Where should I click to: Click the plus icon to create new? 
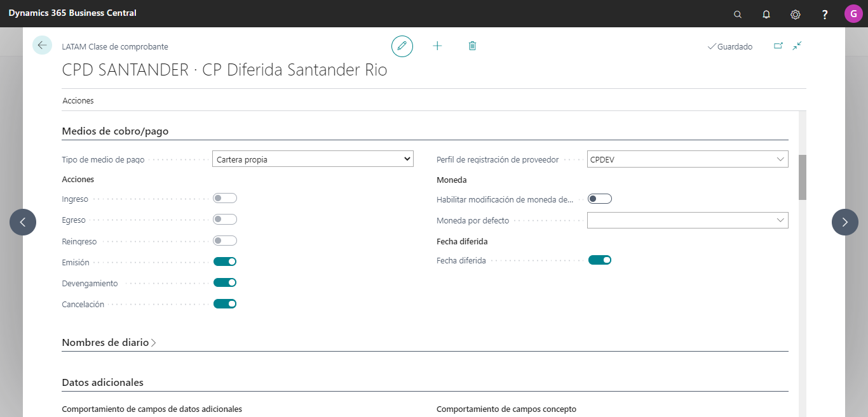(x=437, y=46)
